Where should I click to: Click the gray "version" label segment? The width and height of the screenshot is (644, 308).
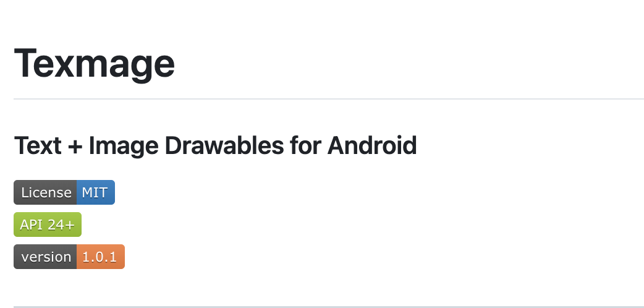(46, 257)
